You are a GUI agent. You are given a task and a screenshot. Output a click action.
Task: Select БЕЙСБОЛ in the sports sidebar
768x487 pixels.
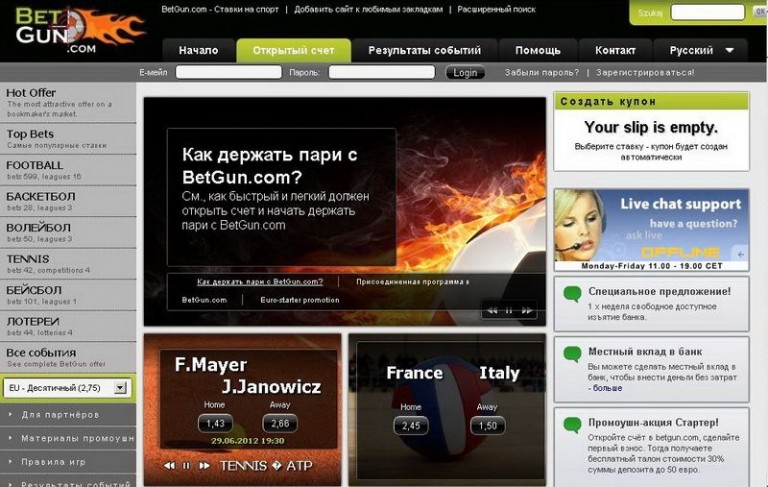point(68,295)
